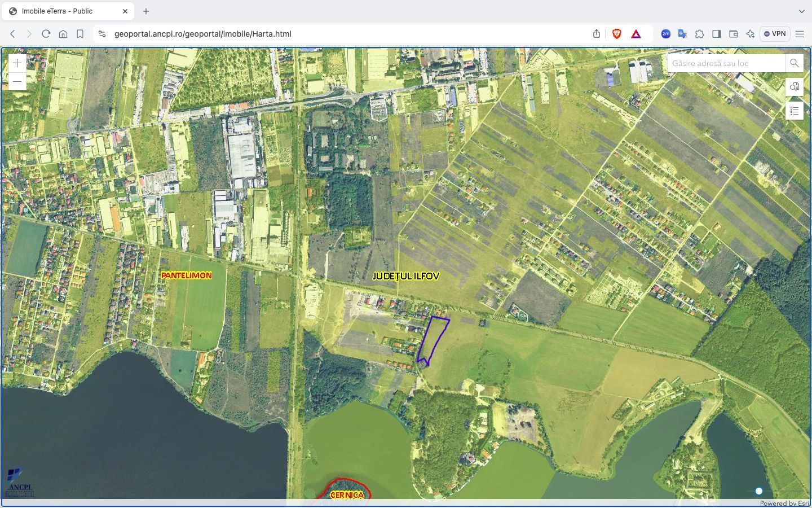Open the browser hamburger menu

tap(800, 34)
